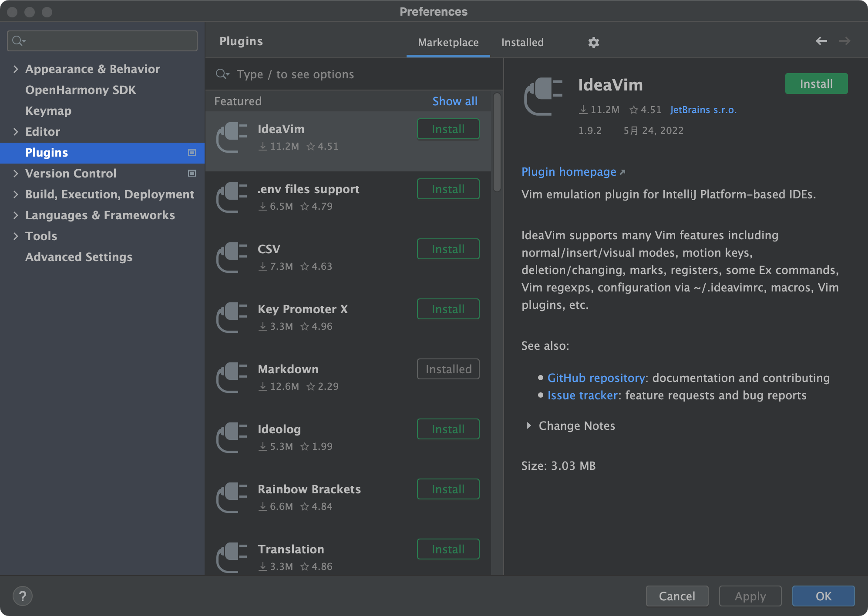The width and height of the screenshot is (868, 616).
Task: Open Keymap settings page
Action: (48, 110)
